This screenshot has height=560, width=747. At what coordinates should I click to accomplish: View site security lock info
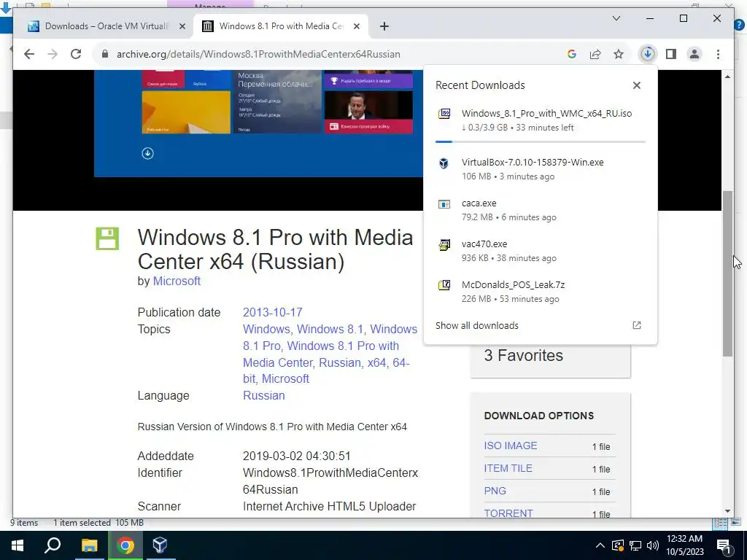click(105, 54)
